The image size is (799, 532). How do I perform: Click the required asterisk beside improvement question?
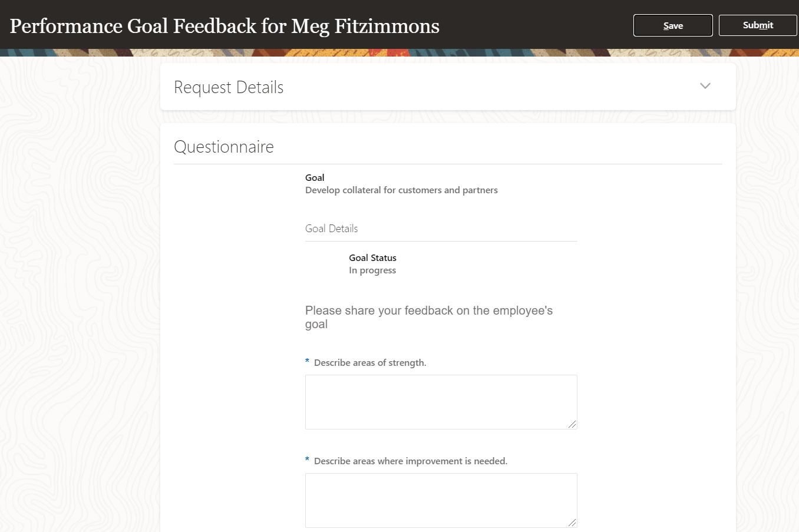click(x=306, y=460)
